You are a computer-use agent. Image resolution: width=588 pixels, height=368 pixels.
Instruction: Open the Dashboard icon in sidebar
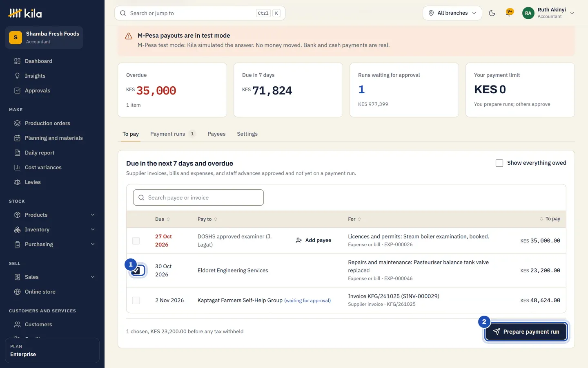17,61
